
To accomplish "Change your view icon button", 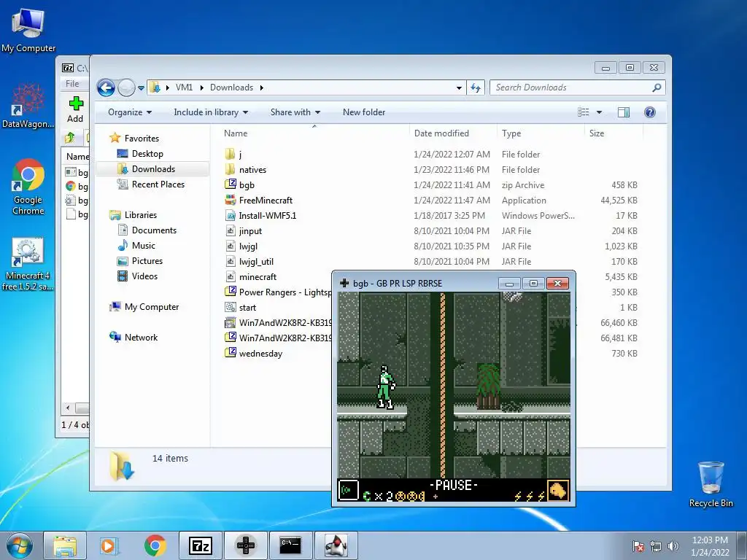I will pos(584,112).
